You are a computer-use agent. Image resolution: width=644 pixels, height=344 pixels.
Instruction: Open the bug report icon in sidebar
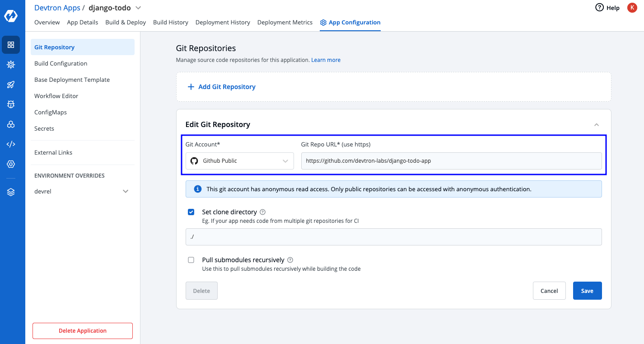click(x=11, y=104)
